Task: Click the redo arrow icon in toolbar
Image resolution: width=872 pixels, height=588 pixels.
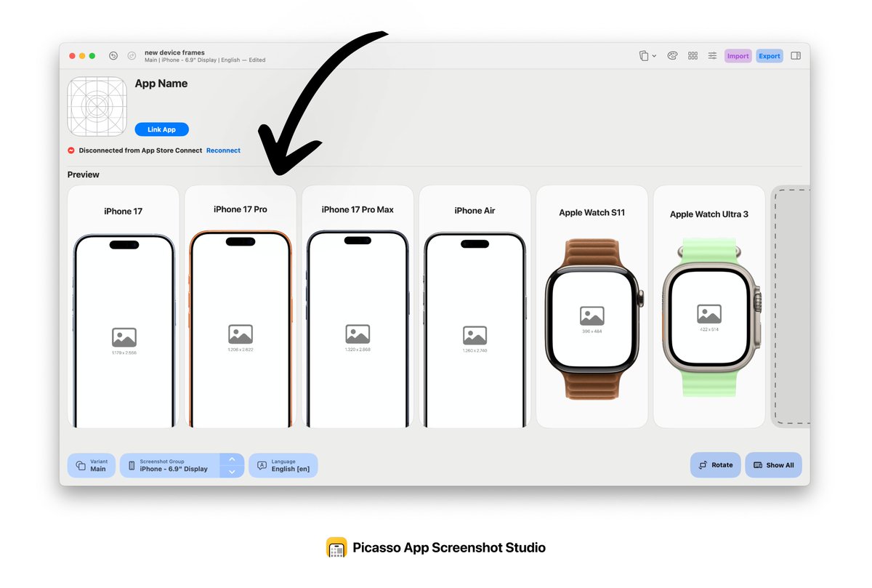Action: click(132, 56)
